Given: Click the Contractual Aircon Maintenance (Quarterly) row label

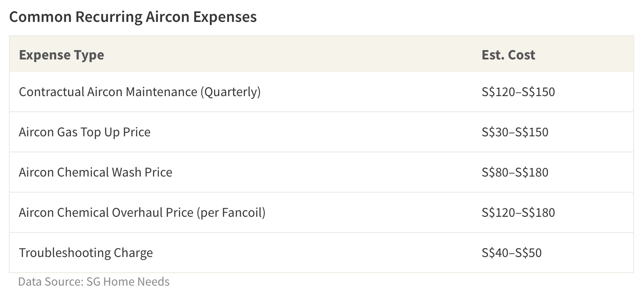Looking at the screenshot, I should [140, 92].
